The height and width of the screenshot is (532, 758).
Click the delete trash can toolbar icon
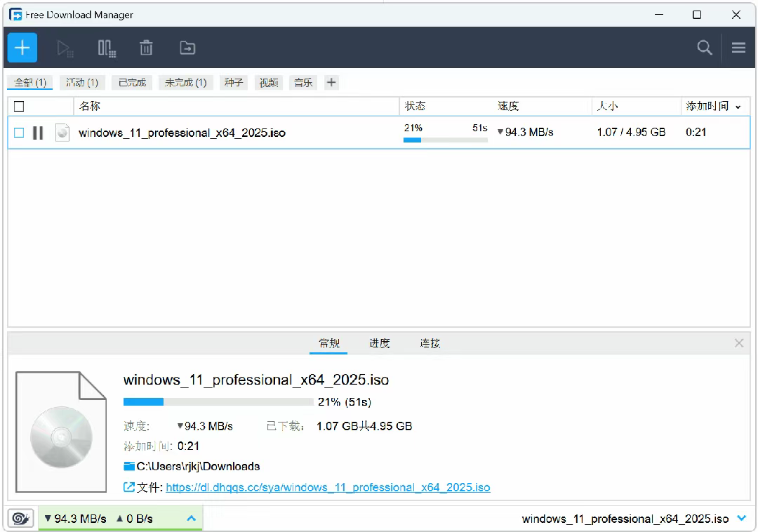coord(146,48)
